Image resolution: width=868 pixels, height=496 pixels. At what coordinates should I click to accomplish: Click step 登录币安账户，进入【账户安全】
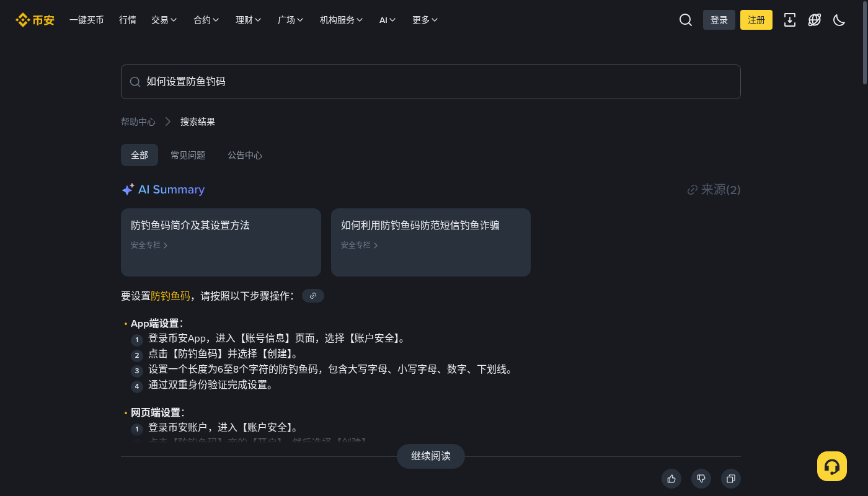coord(223,428)
